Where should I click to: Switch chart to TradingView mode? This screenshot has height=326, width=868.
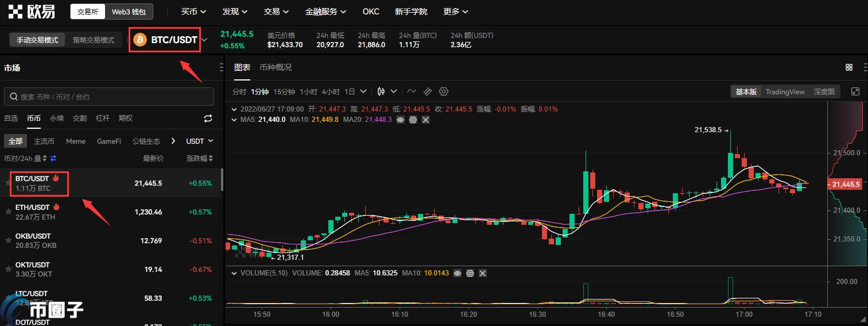[785, 92]
